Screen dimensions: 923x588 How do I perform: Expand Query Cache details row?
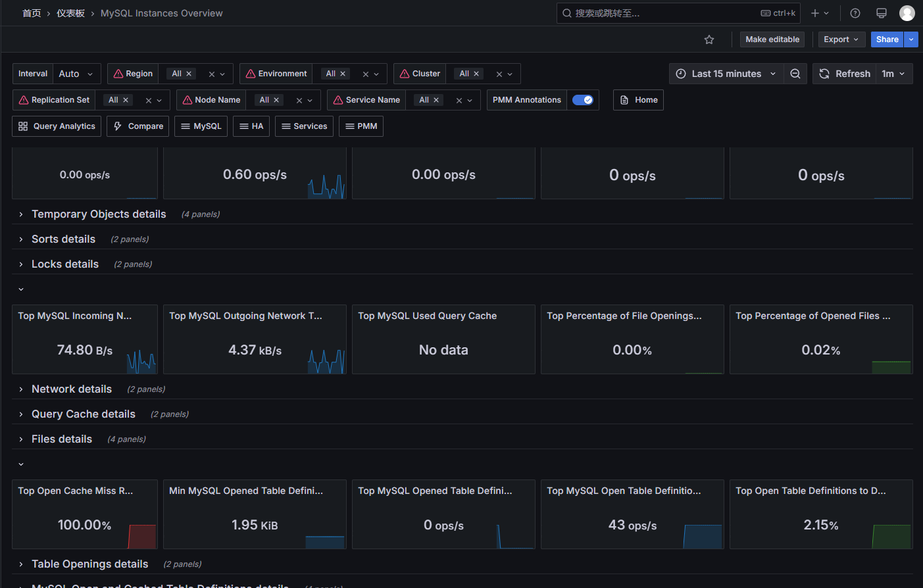point(84,414)
